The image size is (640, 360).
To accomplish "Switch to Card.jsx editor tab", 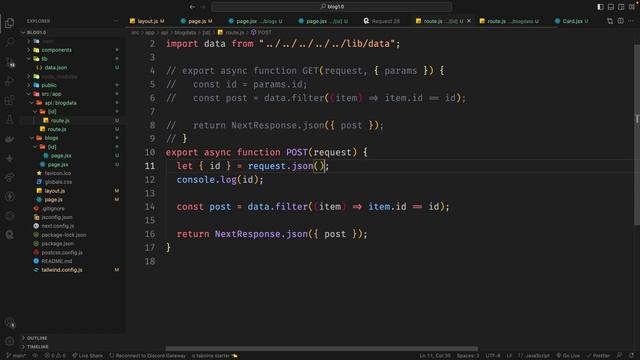I will (x=571, y=21).
